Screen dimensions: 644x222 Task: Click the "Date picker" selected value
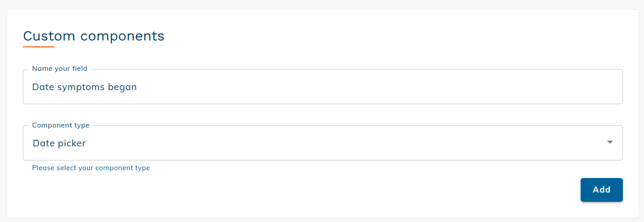pyautogui.click(x=59, y=143)
